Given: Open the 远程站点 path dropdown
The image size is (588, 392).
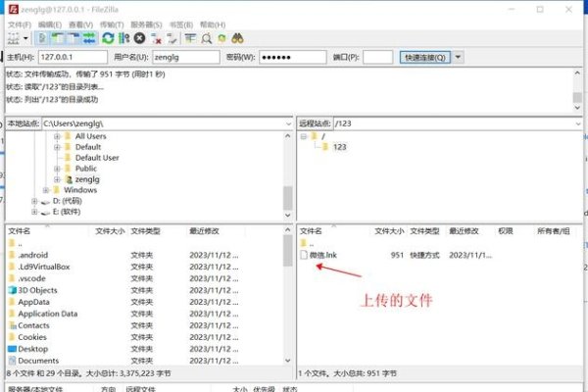Looking at the screenshot, I should [x=577, y=123].
